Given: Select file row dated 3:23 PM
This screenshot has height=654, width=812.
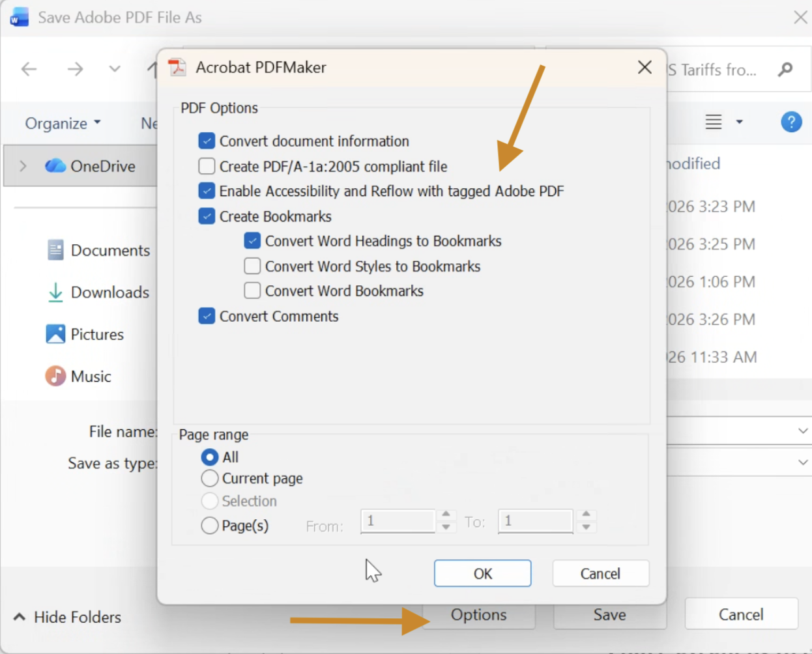Looking at the screenshot, I should click(712, 206).
